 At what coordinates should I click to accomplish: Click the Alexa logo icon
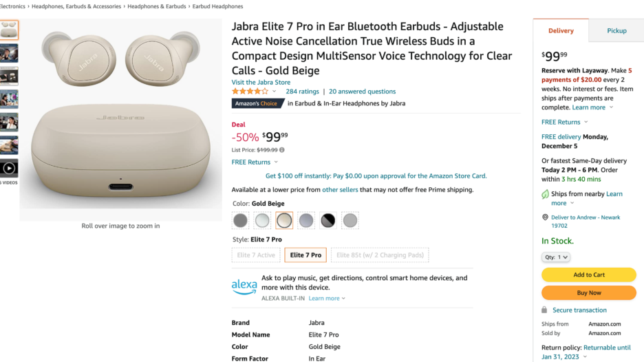click(x=244, y=286)
